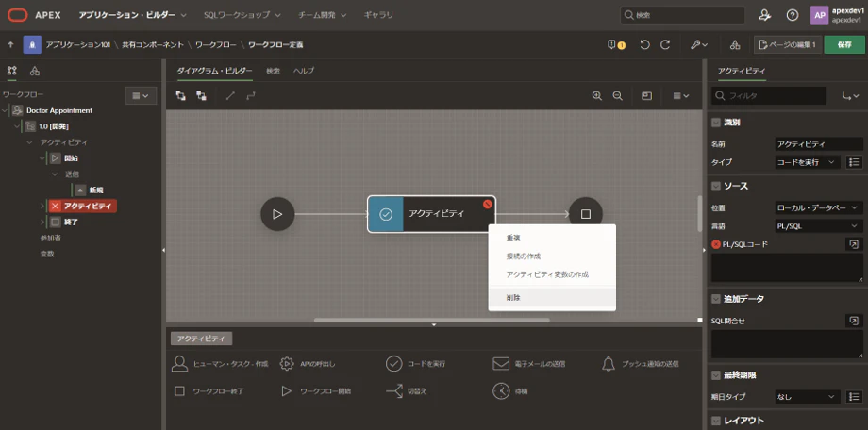The image size is (868, 430).
Task: Expand the 終了 tree item
Action: tap(42, 223)
